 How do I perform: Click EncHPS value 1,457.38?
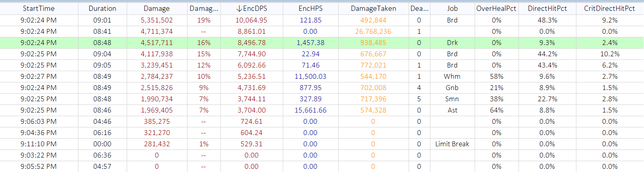(x=311, y=43)
